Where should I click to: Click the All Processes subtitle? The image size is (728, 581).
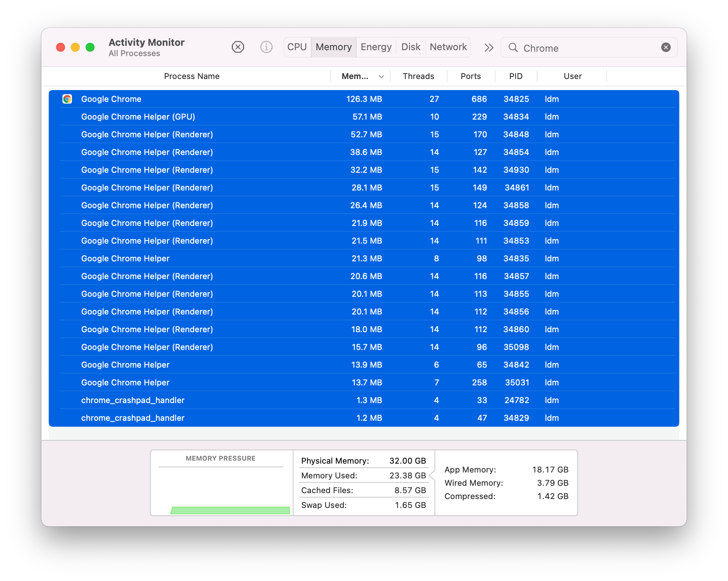(x=134, y=54)
